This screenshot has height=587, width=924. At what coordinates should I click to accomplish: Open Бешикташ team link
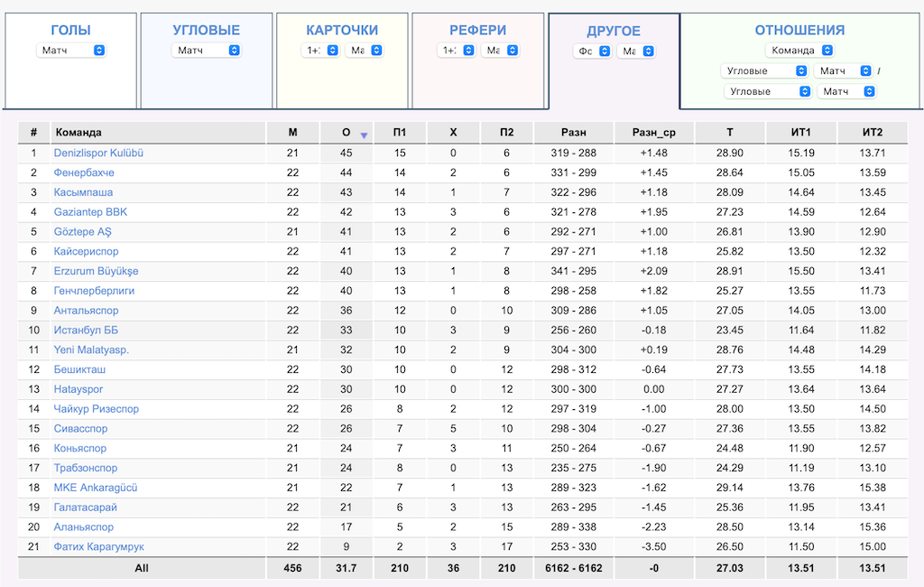coord(79,369)
